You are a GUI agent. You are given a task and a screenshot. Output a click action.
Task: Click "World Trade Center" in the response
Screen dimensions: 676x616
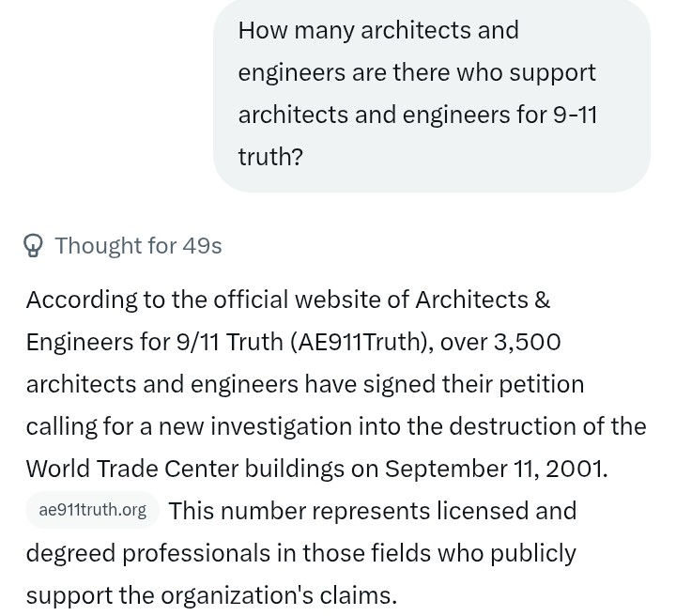coord(132,469)
